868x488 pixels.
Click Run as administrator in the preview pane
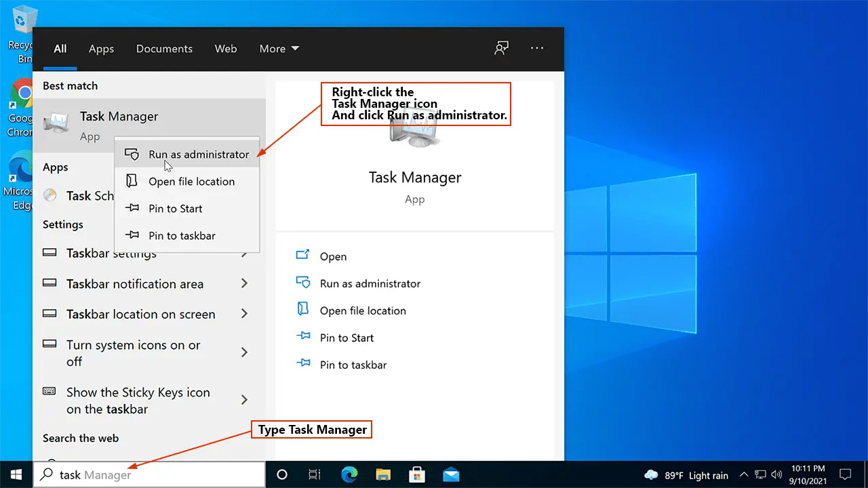[x=358, y=283]
